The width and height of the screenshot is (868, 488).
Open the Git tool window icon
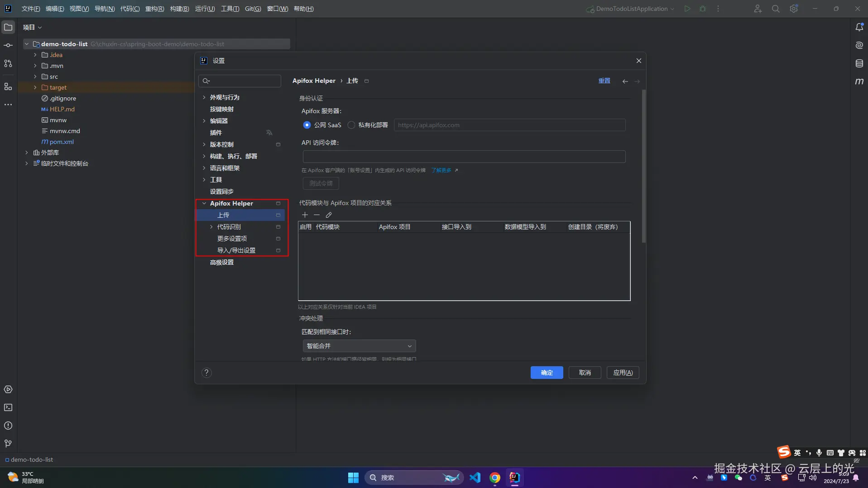[8, 443]
